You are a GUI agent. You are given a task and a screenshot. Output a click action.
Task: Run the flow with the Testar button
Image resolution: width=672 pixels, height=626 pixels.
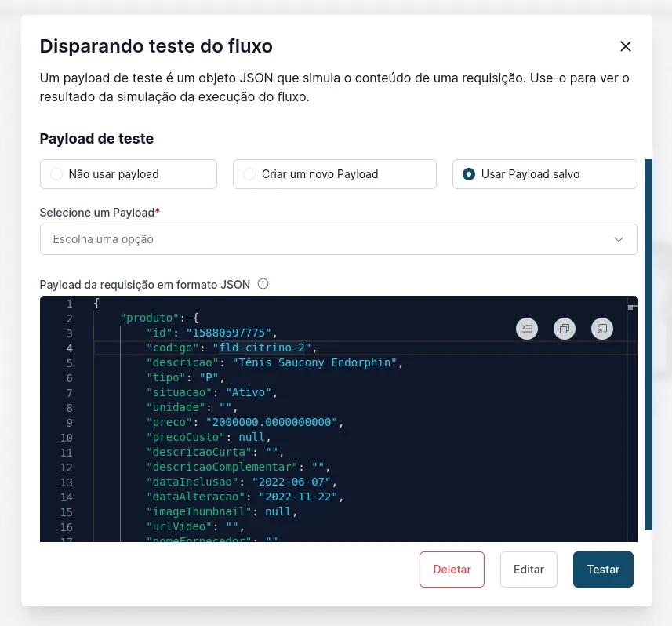(603, 570)
